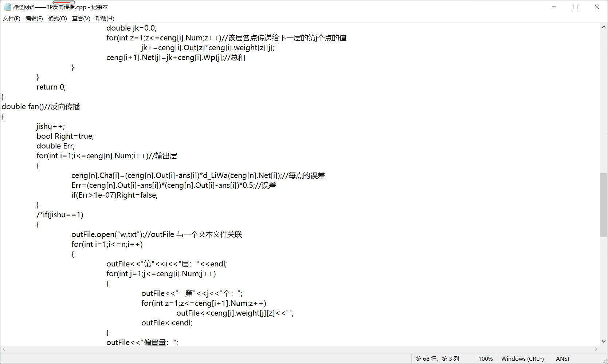Click the line 'for(int z=1;z<=ceng[i+1].Num;z++)'
This screenshot has width=608, height=364.
point(204,303)
